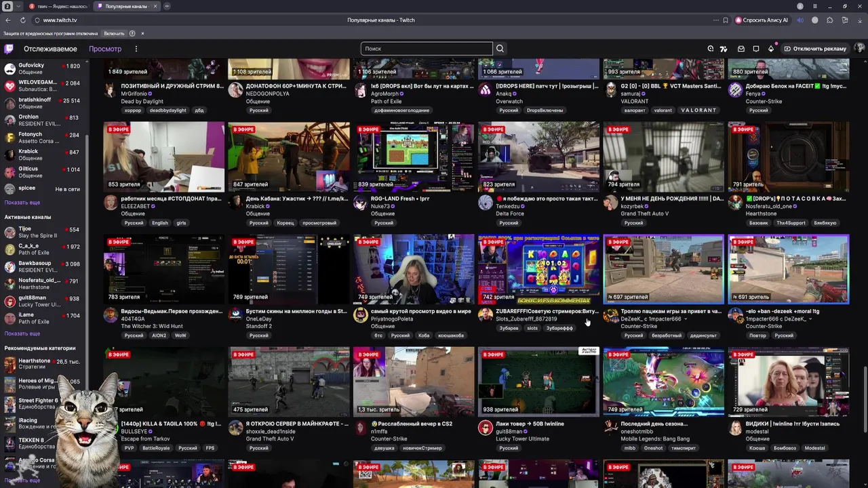868x488 pixels.
Task: Open ELEEZABET stream thumbnail with 853 viewers
Action: (x=164, y=157)
